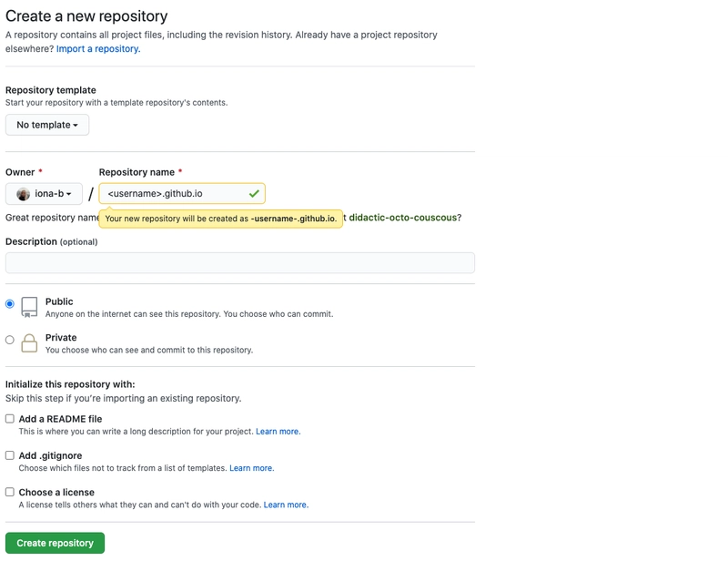Viewport: 728px width, 561px height.
Task: Open Learn more link for .gitignore
Action: tap(252, 468)
